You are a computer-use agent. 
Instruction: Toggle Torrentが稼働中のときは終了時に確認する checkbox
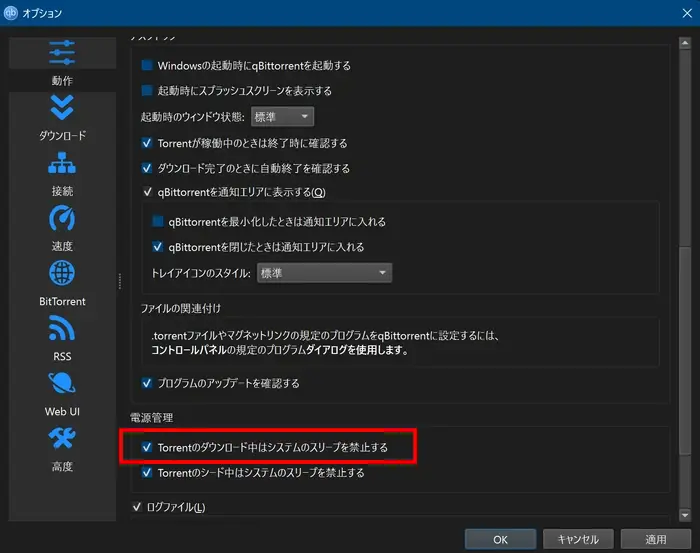click(x=146, y=143)
